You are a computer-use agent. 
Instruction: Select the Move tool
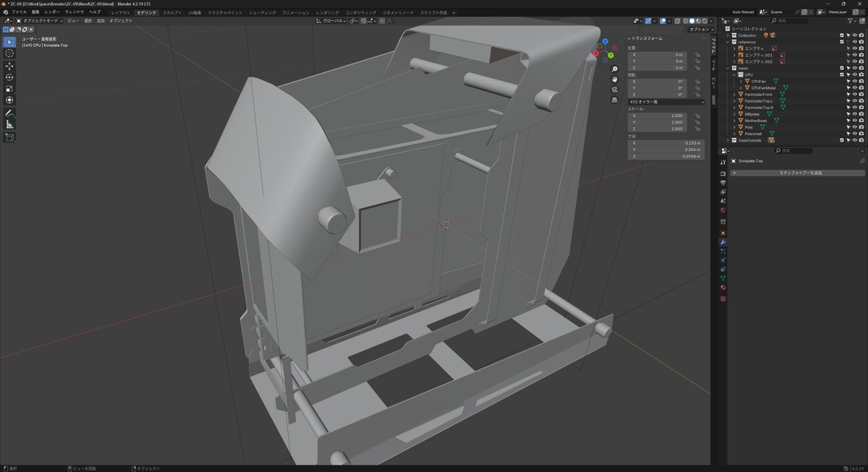pos(9,66)
